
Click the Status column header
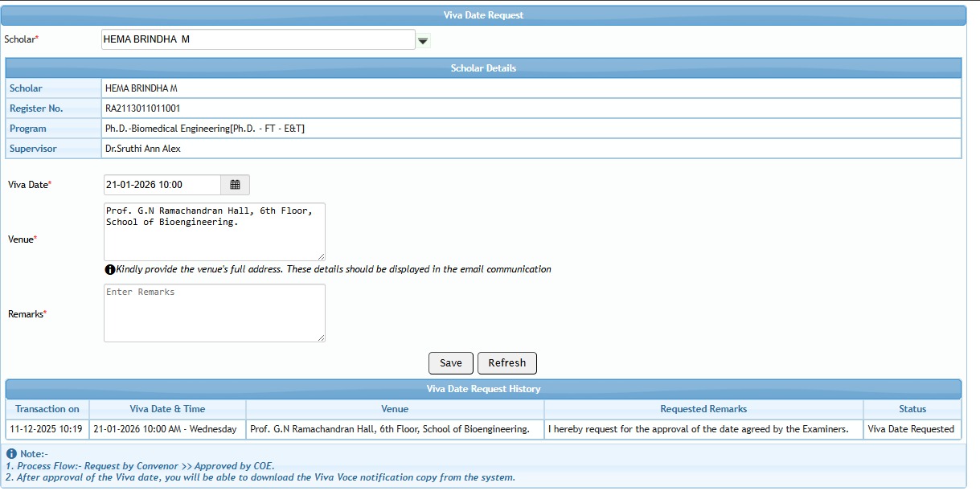[x=912, y=409]
